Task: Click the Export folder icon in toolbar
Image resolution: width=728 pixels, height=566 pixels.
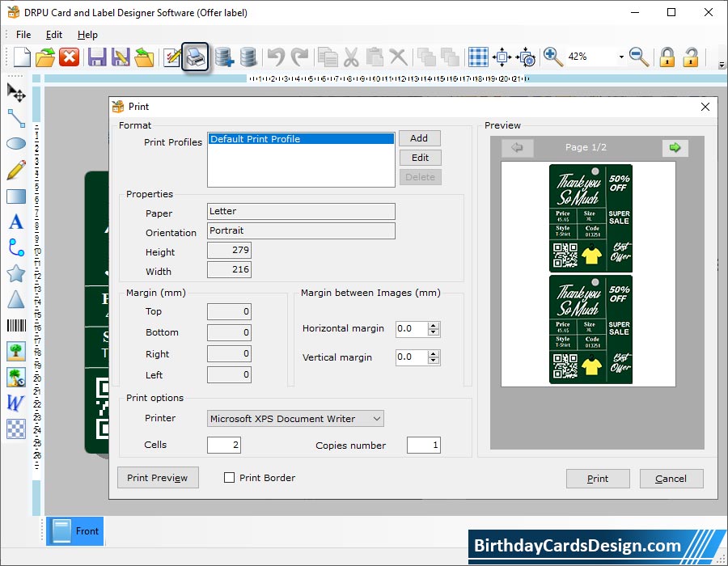Action: coord(144,57)
